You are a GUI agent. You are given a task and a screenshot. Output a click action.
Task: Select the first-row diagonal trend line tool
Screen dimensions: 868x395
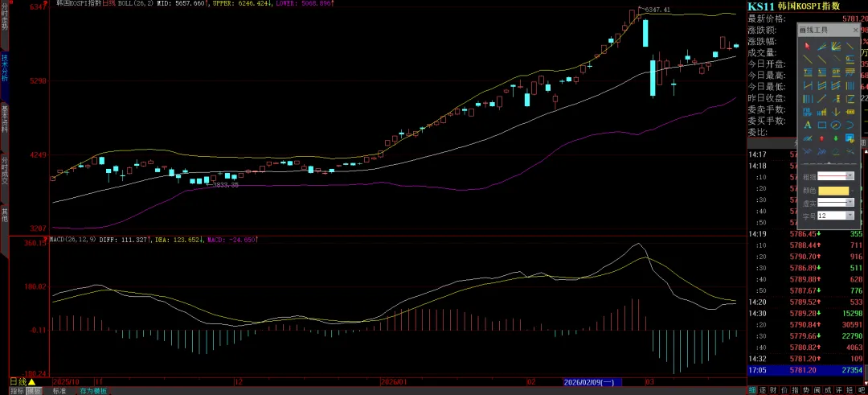point(850,46)
